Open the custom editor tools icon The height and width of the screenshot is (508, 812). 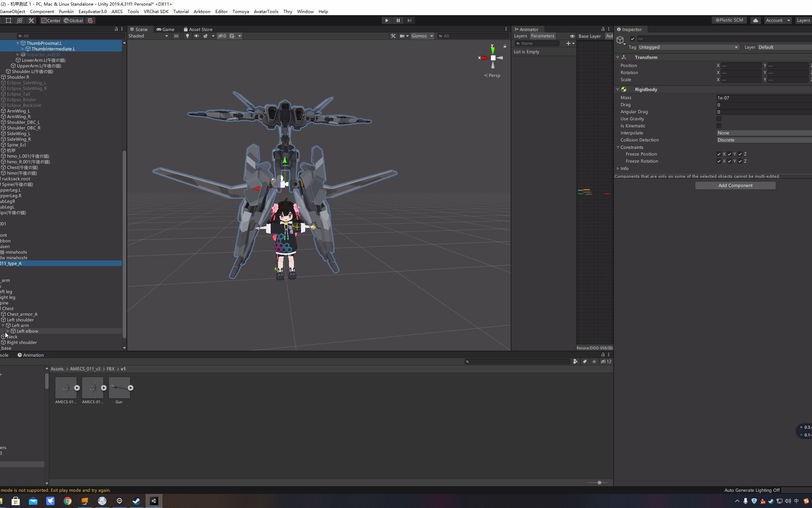31,20
